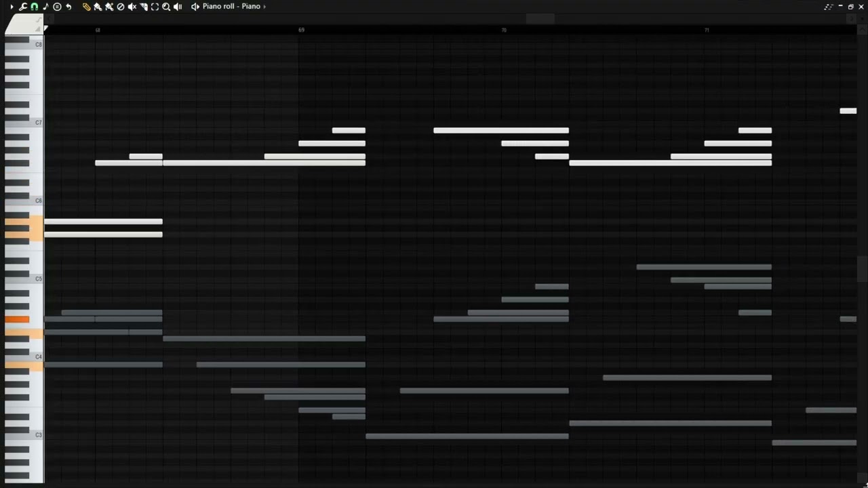Play the C5 piano key
The height and width of the screenshot is (488, 868).
point(24,279)
